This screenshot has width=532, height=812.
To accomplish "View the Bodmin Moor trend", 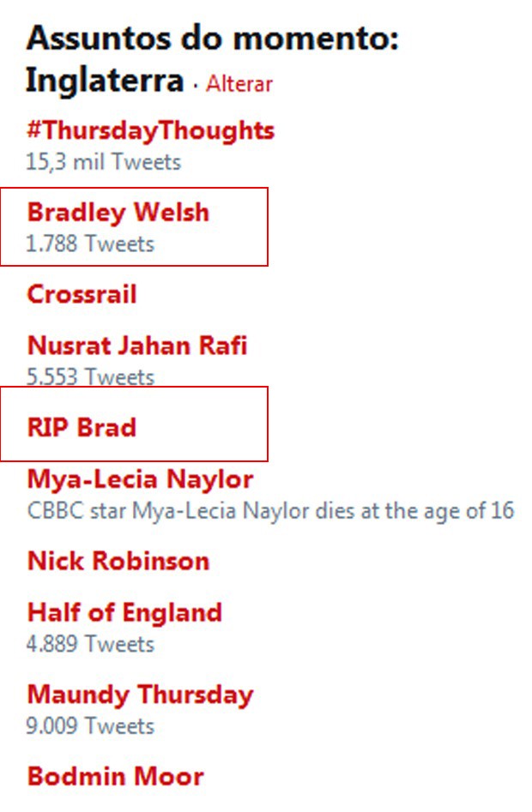I will click(x=116, y=776).
